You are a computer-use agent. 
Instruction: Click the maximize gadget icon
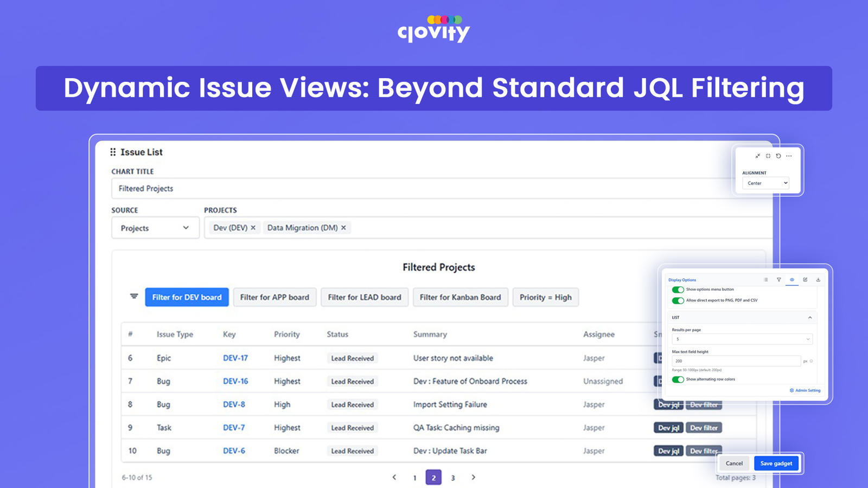(x=768, y=156)
